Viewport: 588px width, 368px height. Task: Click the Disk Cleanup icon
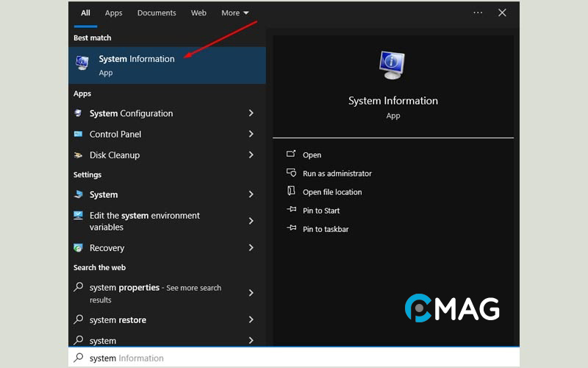coord(79,155)
